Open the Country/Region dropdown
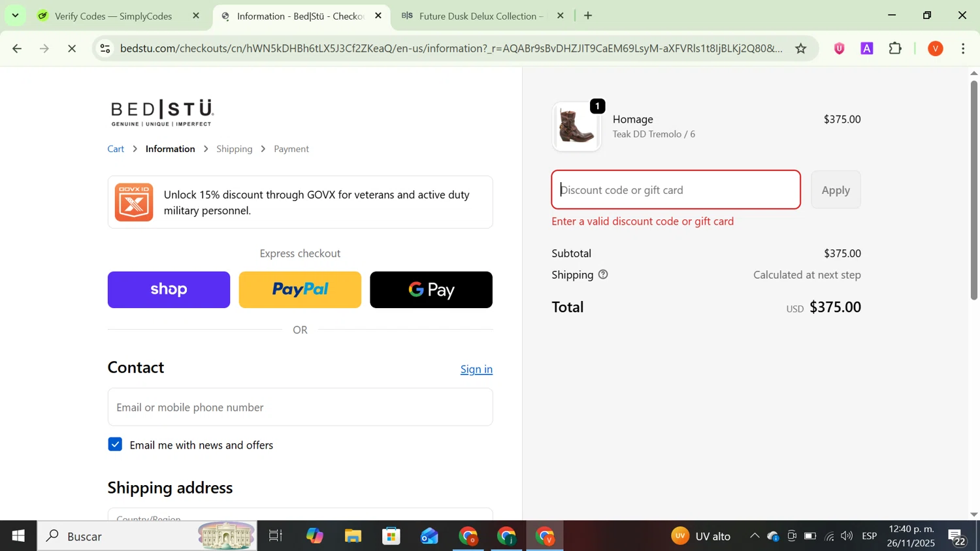This screenshot has width=980, height=551. click(x=301, y=514)
